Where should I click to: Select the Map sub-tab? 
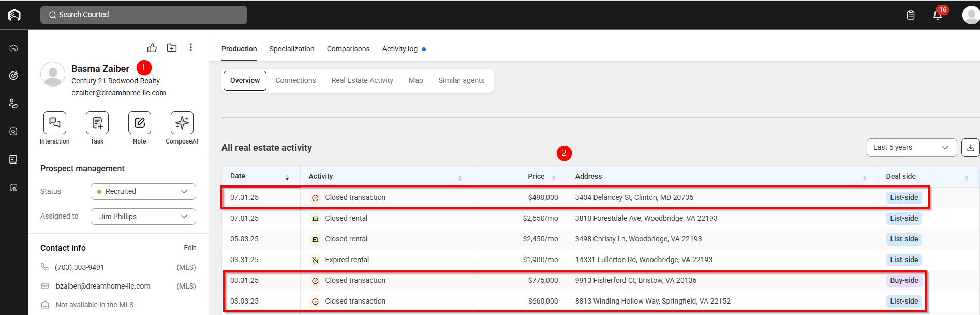point(416,80)
